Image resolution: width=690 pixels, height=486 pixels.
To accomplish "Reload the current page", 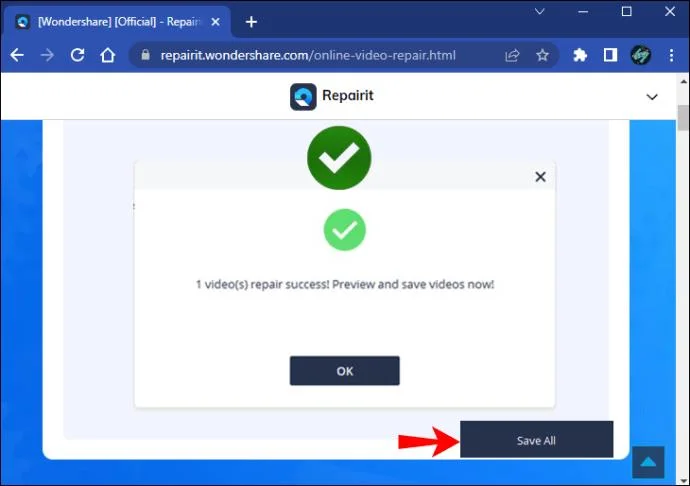I will [77, 55].
